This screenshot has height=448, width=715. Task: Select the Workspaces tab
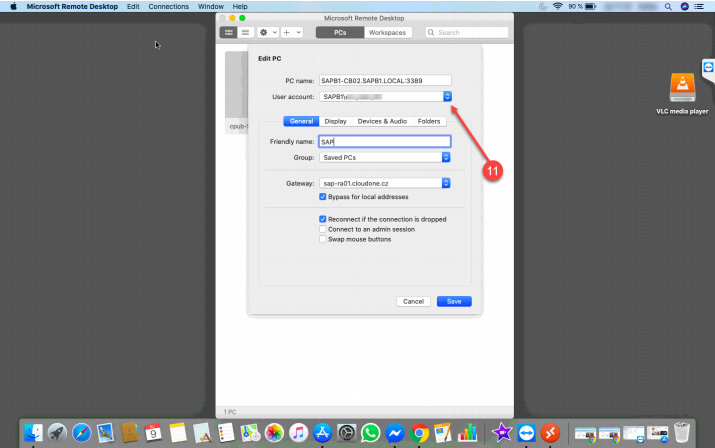[x=388, y=32]
